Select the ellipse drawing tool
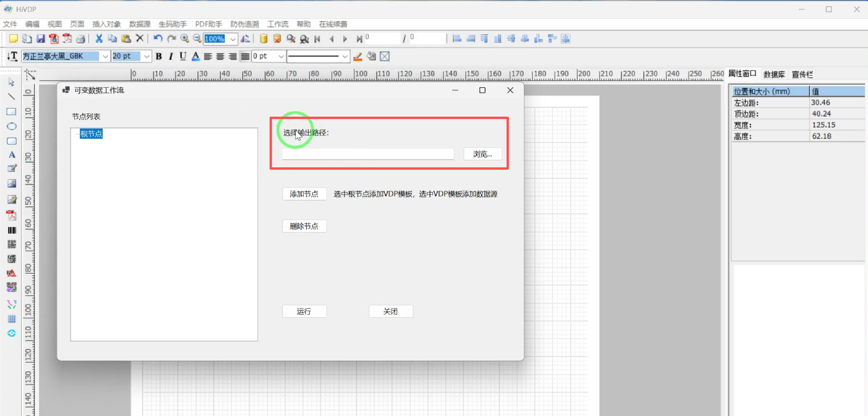 tap(12, 126)
